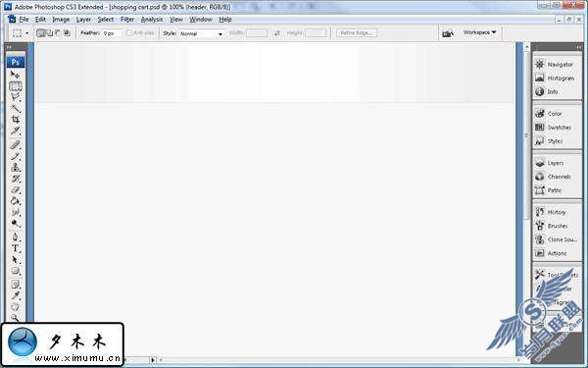Open the History panel
588x368 pixels.
pos(557,212)
